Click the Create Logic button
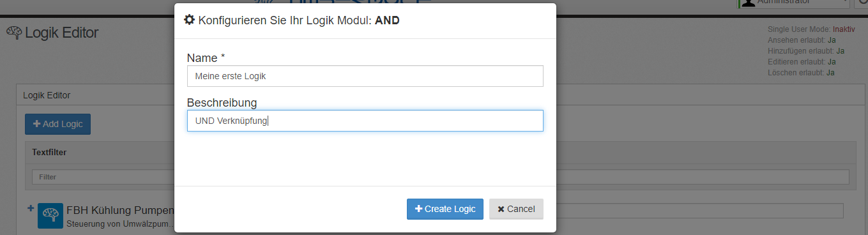Screen dimensions: 868x235 pos(445,209)
